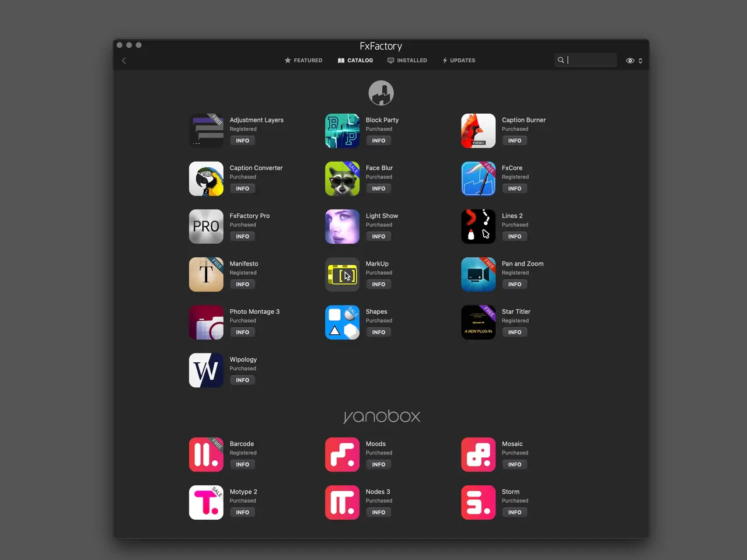Open the Pan and Zoom icon
This screenshot has height=560, width=747.
[x=478, y=274]
